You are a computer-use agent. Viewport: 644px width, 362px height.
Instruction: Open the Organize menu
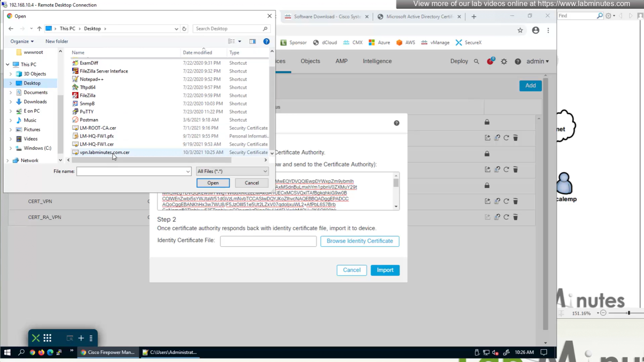22,41
